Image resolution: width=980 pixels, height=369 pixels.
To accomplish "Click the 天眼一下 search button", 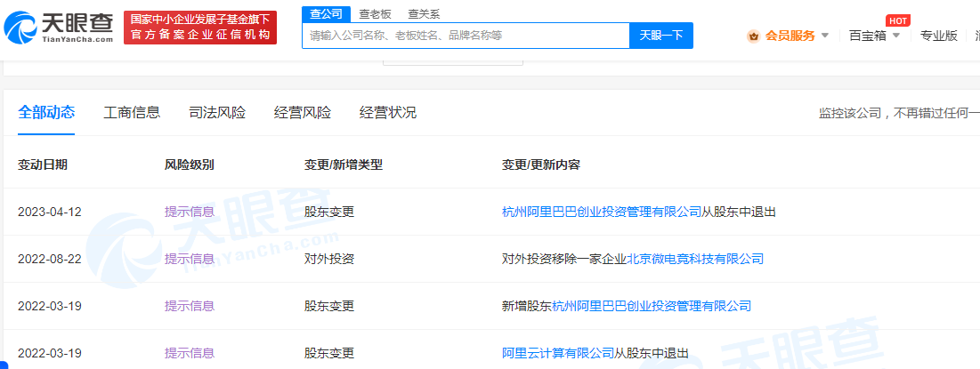I will point(661,36).
